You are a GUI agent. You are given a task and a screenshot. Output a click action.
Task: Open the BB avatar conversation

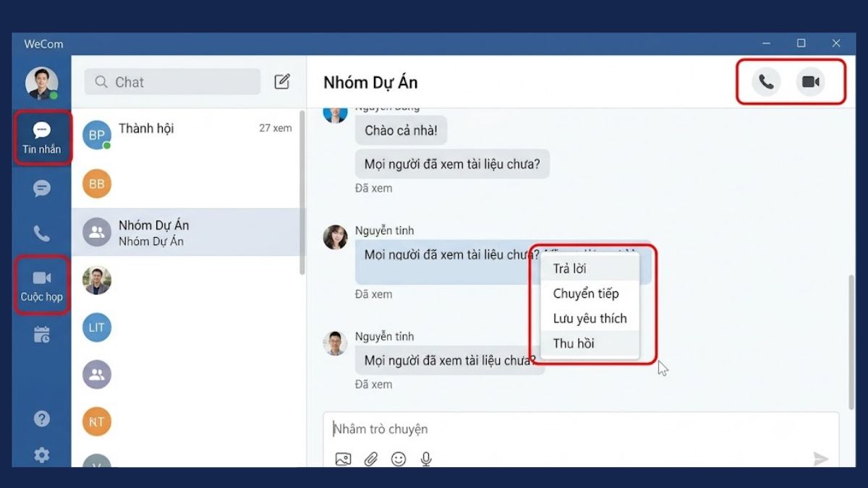[x=187, y=184]
